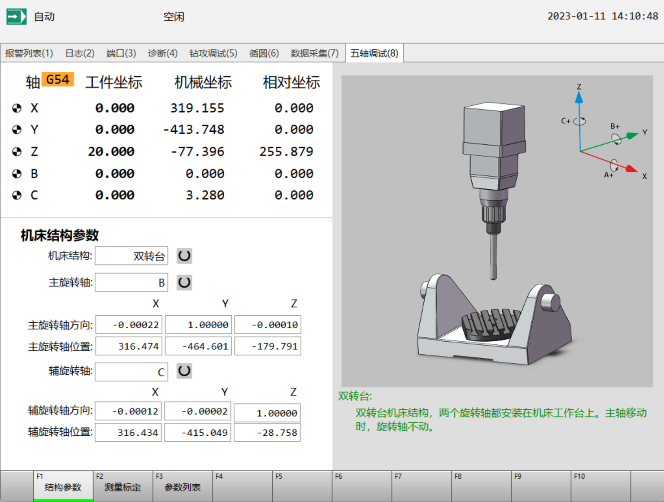Open the 数据采集(7) tab

[x=315, y=53]
